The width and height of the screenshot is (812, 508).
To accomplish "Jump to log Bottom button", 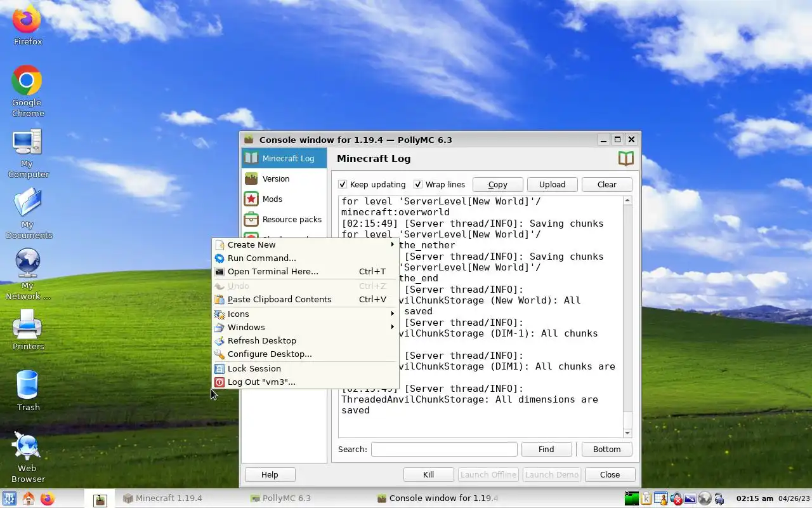I will [606, 449].
